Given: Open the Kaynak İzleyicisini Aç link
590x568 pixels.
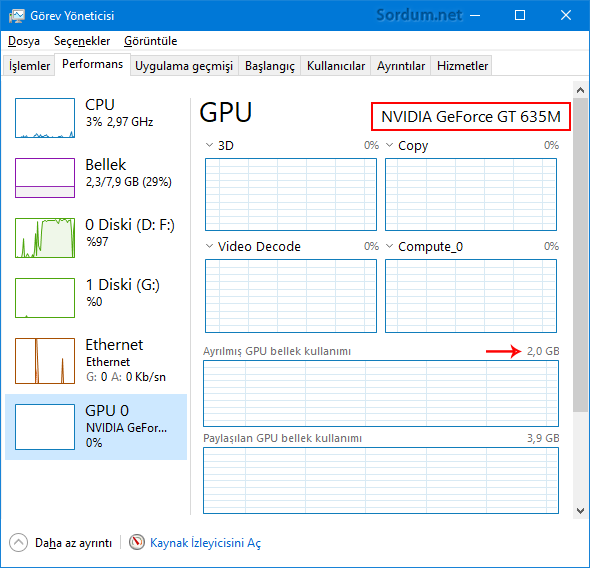Looking at the screenshot, I should (x=205, y=542).
